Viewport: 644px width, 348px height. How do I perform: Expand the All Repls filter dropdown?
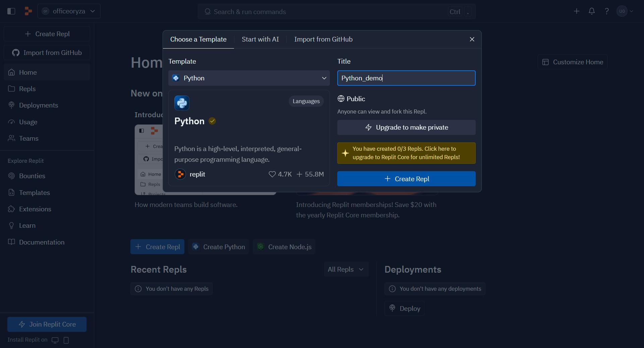pos(346,270)
